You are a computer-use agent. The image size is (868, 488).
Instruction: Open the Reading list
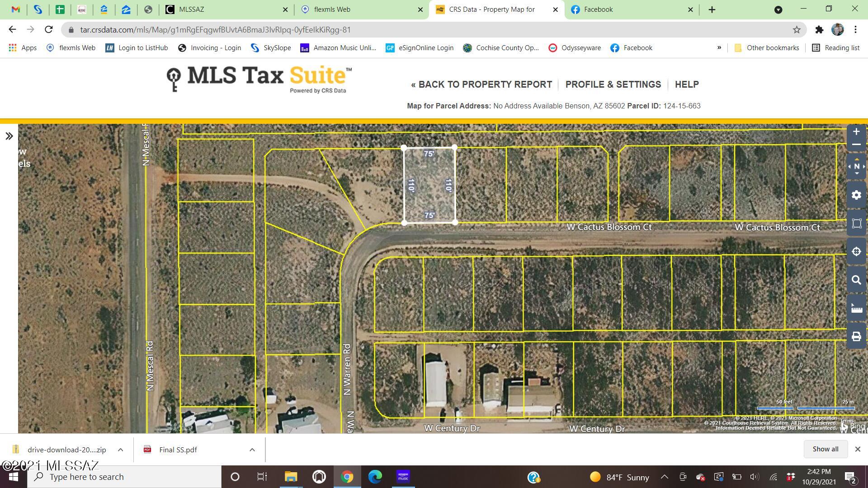(836, 48)
